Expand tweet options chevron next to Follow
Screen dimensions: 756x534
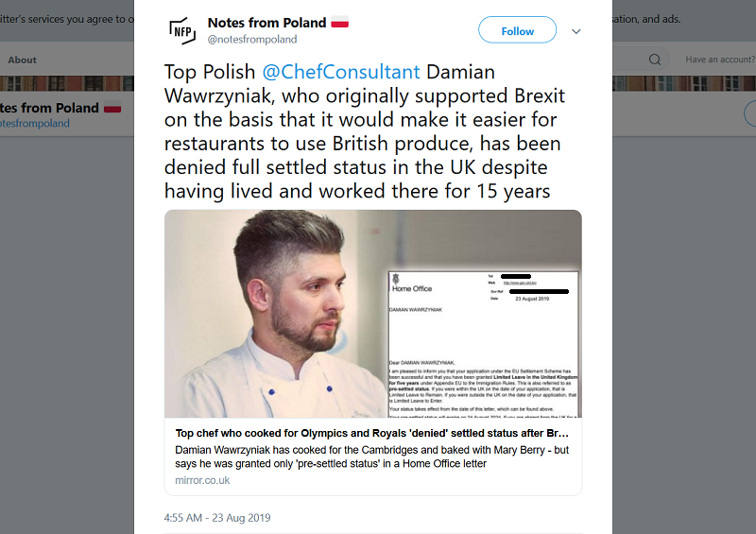coord(576,31)
